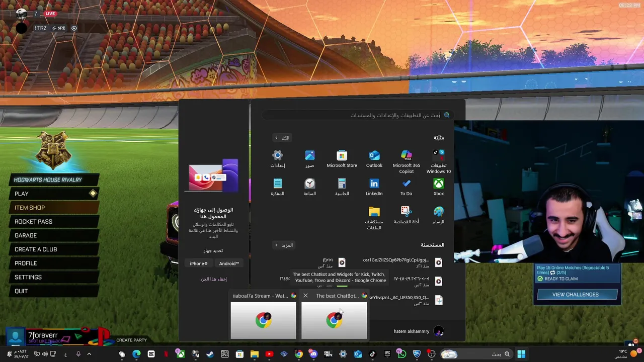Open Photos app (صور) in pinned apps
The image size is (644, 362).
pyautogui.click(x=310, y=159)
